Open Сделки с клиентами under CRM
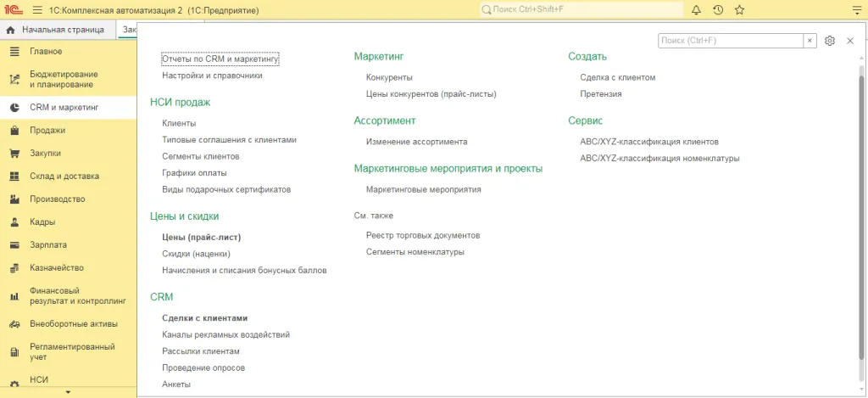The height and width of the screenshot is (398, 868). pyautogui.click(x=204, y=318)
